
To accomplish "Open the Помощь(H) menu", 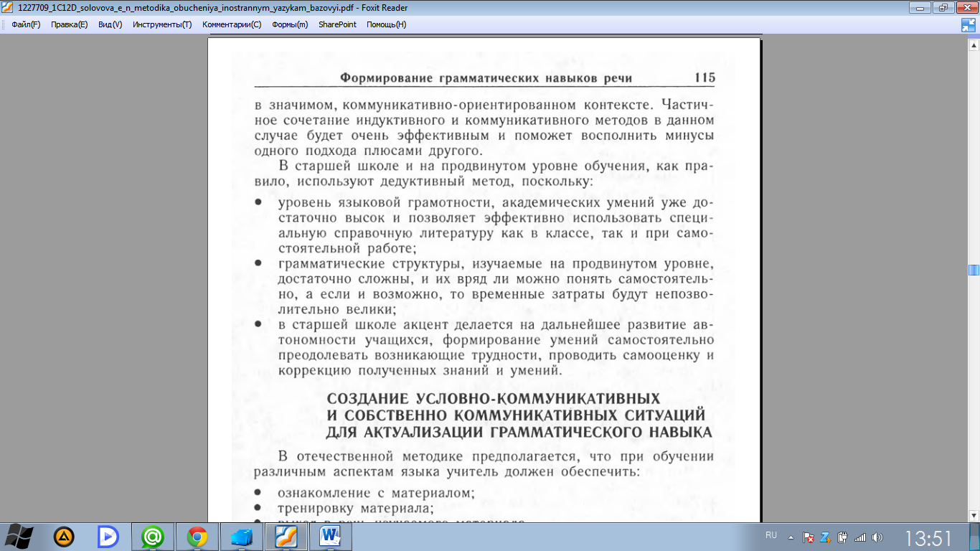I will pos(386,24).
